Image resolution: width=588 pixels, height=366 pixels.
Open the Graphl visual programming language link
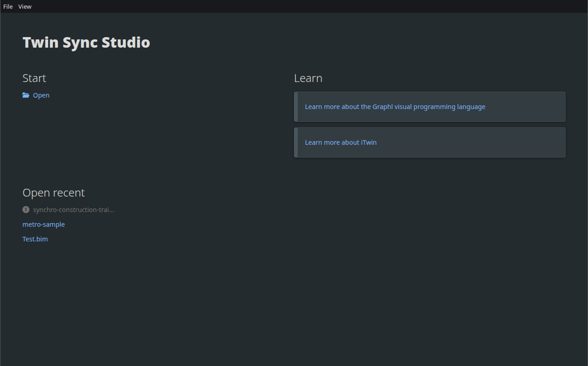coord(395,107)
